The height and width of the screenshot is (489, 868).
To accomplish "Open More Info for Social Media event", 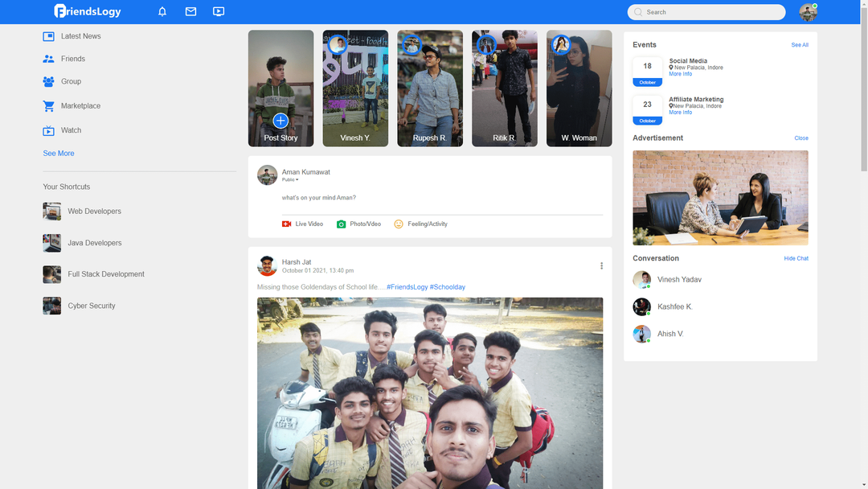I will (680, 74).
